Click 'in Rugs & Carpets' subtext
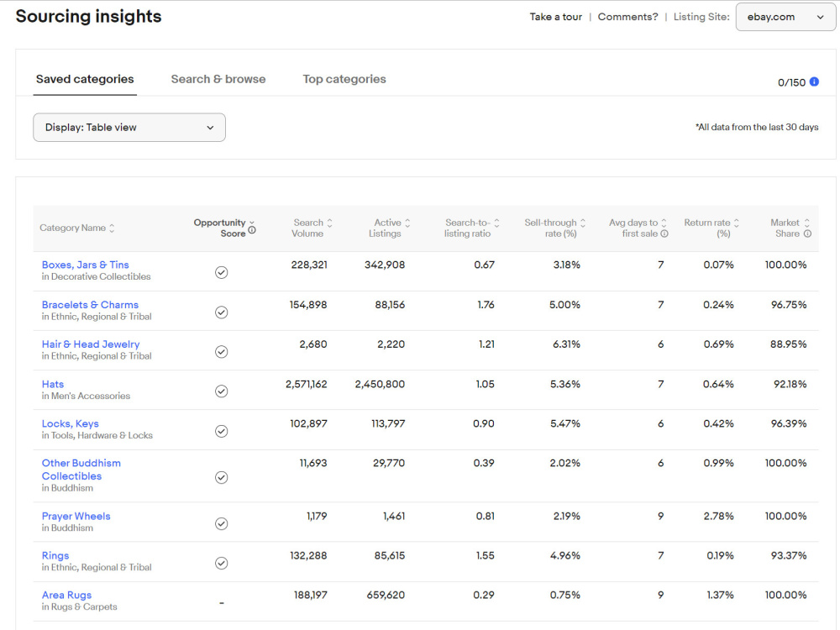Image resolution: width=840 pixels, height=630 pixels. [x=79, y=607]
